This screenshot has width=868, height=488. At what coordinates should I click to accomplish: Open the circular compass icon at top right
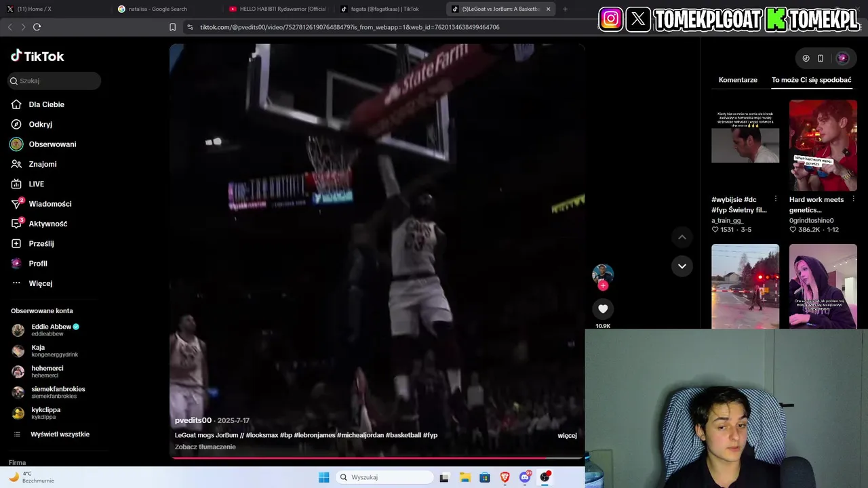point(806,58)
